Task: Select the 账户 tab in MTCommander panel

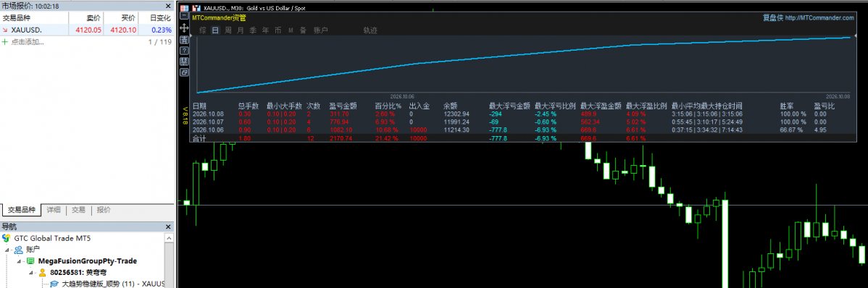Action: click(x=320, y=30)
